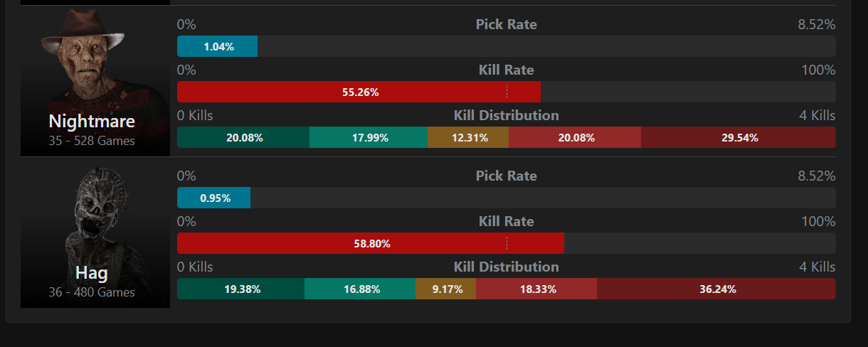Click Nightmare's 12.31% brown distribution segment
Screen dimensions: 868x347
[469, 137]
